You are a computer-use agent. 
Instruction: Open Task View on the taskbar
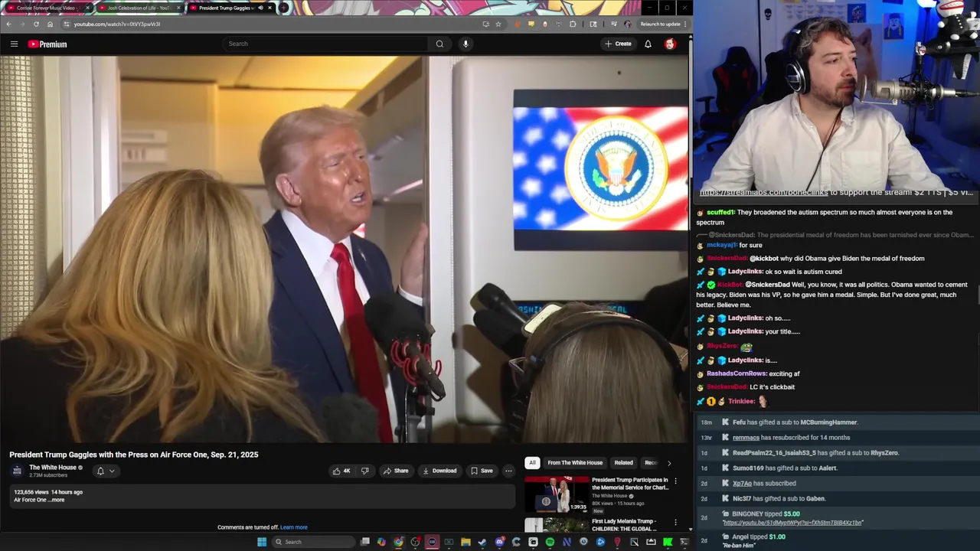365,542
